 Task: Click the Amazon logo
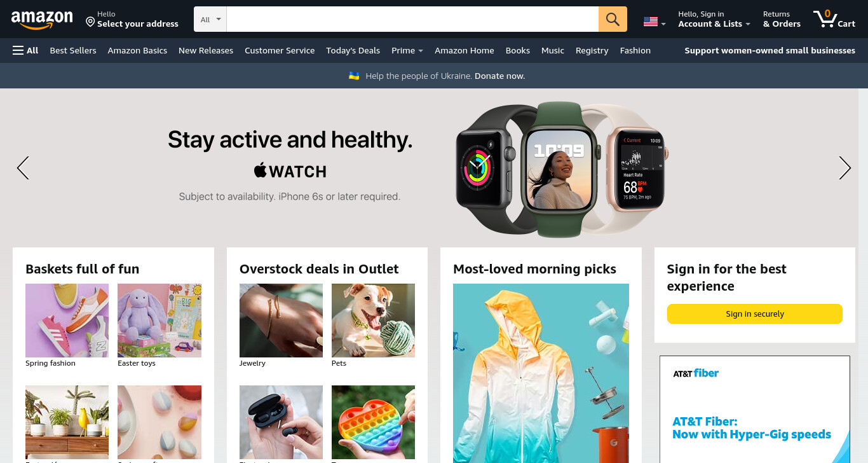tap(42, 20)
